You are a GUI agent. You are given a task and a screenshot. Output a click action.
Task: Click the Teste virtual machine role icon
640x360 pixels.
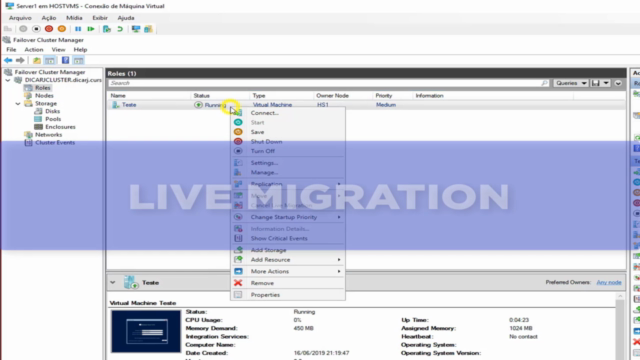[116, 105]
